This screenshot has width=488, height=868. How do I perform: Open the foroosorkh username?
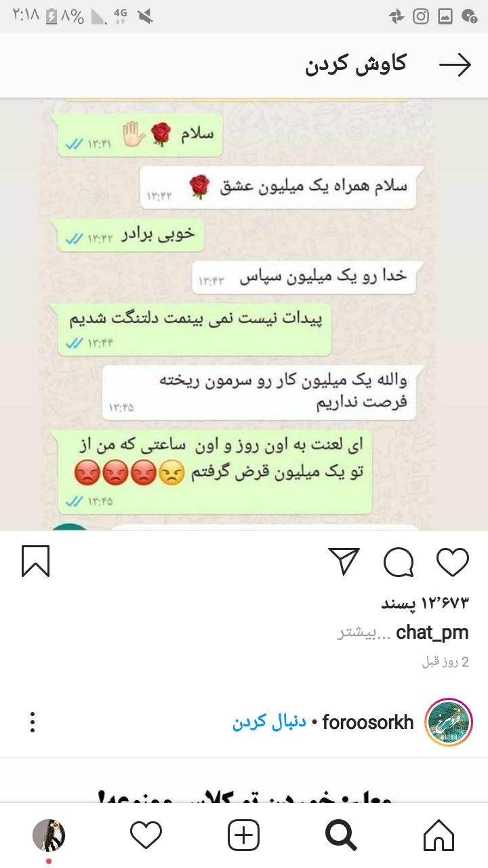click(x=368, y=722)
